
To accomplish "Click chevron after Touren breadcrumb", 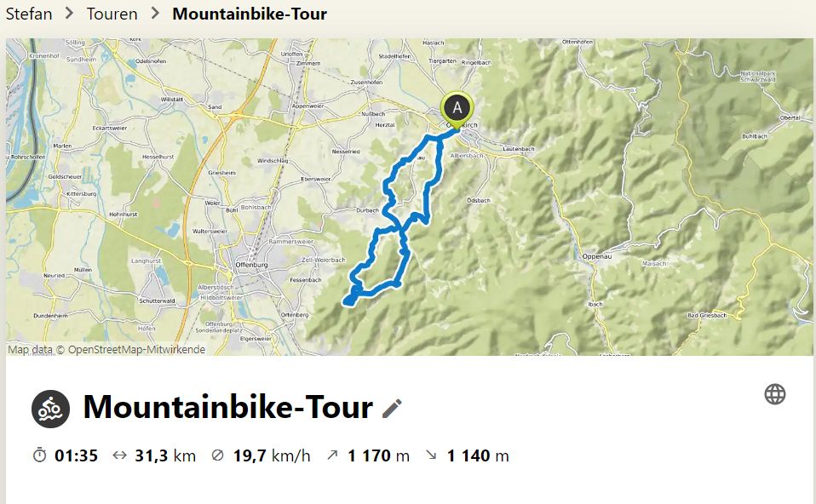I will pyautogui.click(x=155, y=14).
